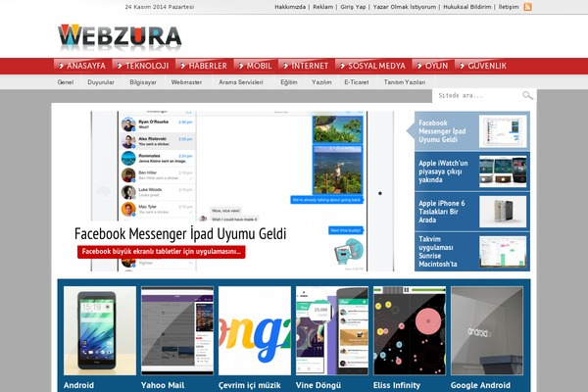Image resolution: width=588 pixels, height=392 pixels.
Task: Open the TEKNOLOJİ menu item
Action: pos(143,66)
